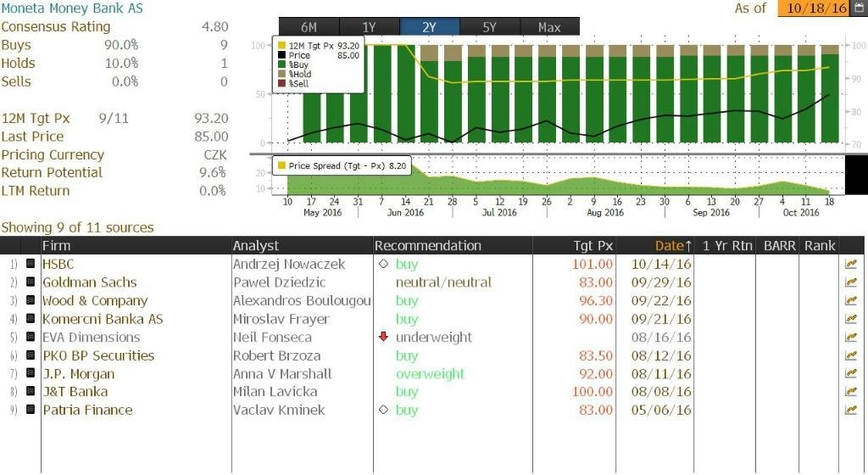
Task: Click the yellow 12M Tgt Px legend swatch
Action: click(x=281, y=46)
